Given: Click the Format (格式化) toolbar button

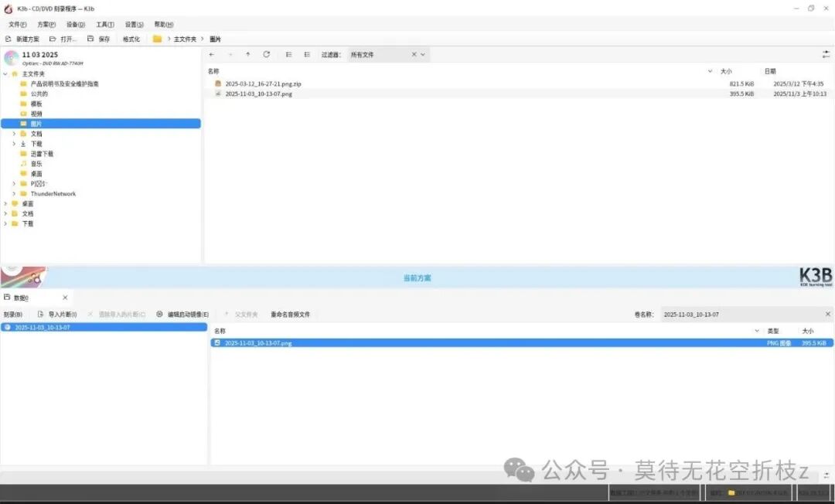Looking at the screenshot, I should pyautogui.click(x=131, y=39).
